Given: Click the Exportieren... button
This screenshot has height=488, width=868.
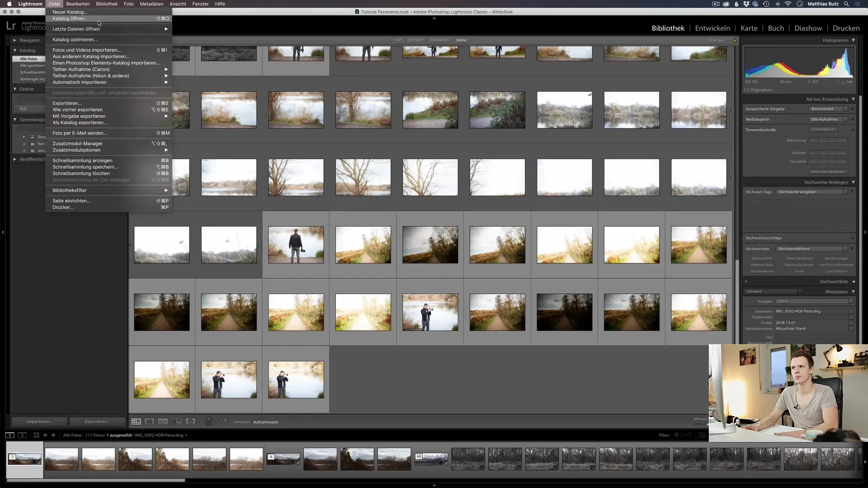Looking at the screenshot, I should point(97,422).
